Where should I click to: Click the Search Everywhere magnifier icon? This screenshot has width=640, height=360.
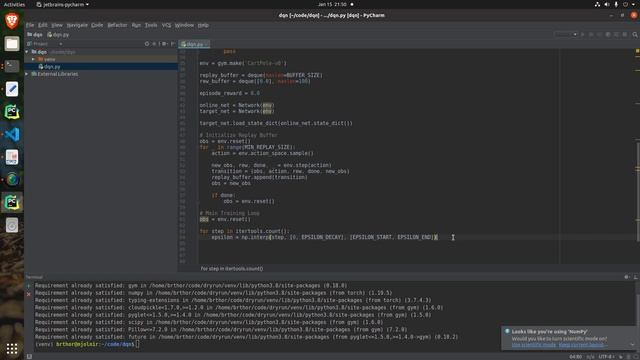pyautogui.click(x=635, y=35)
